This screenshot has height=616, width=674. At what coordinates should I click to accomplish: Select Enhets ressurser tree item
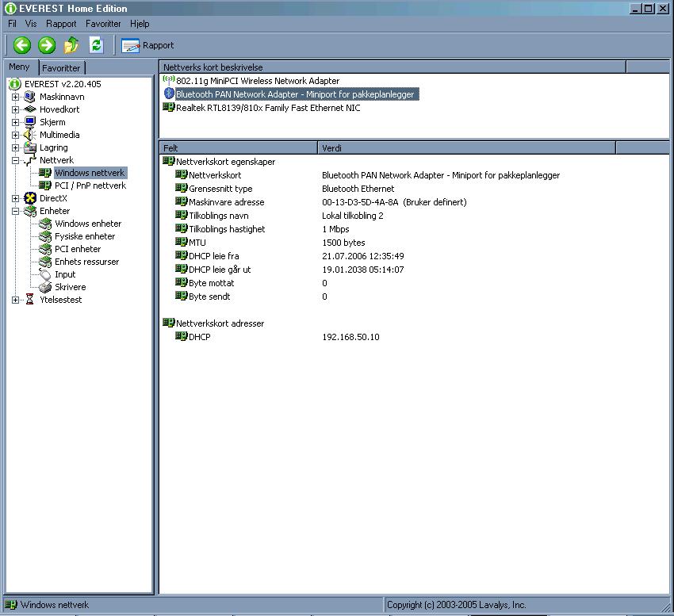tap(87, 262)
